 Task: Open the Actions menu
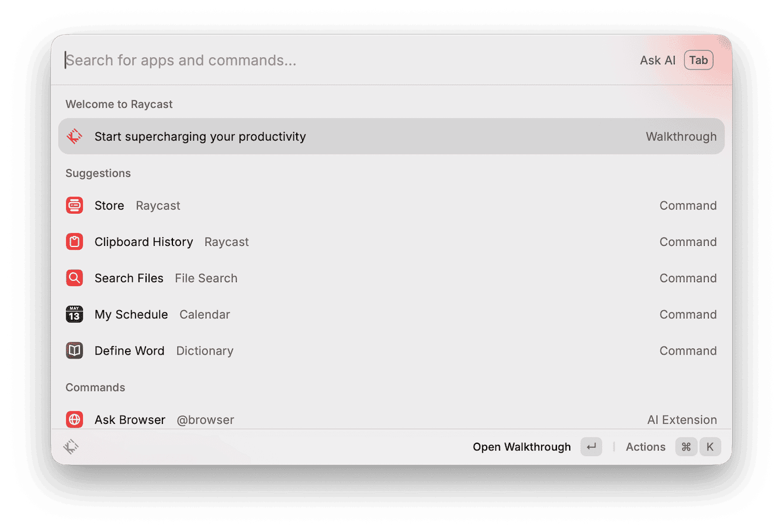(645, 447)
